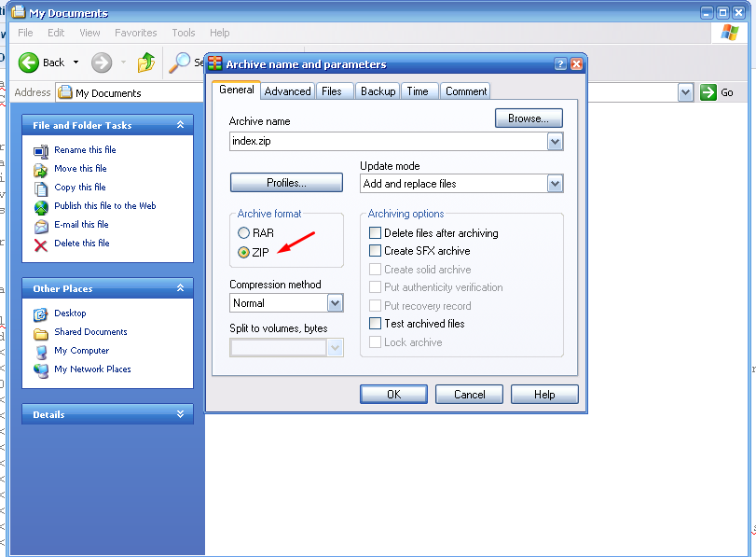Click the Shared Documents folder icon
Viewport: 756px width, 557px height.
click(41, 333)
